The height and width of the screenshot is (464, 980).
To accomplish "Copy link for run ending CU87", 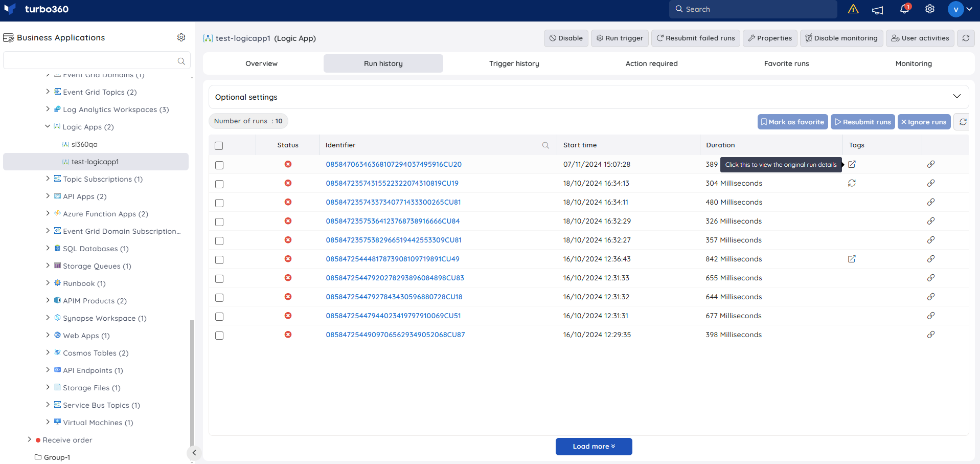I will (931, 335).
